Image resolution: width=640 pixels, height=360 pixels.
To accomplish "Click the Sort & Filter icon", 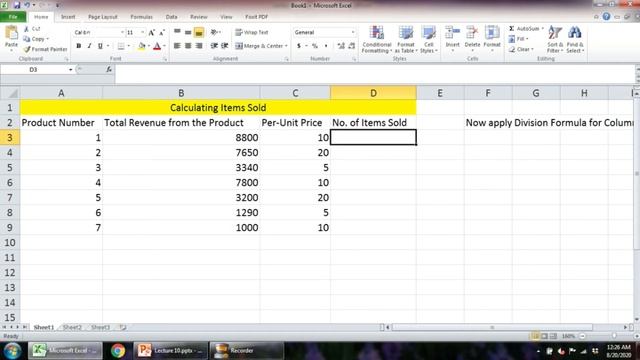I will (x=555, y=33).
